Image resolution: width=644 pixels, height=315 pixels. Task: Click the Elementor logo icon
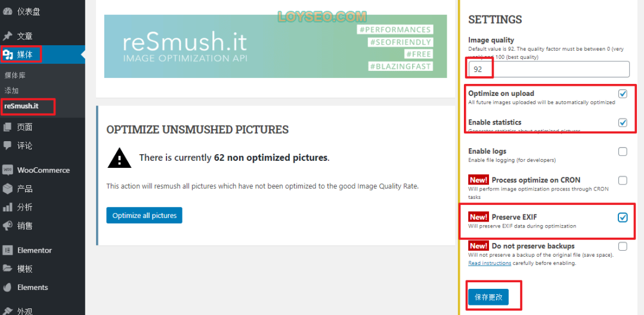pyautogui.click(x=7, y=250)
